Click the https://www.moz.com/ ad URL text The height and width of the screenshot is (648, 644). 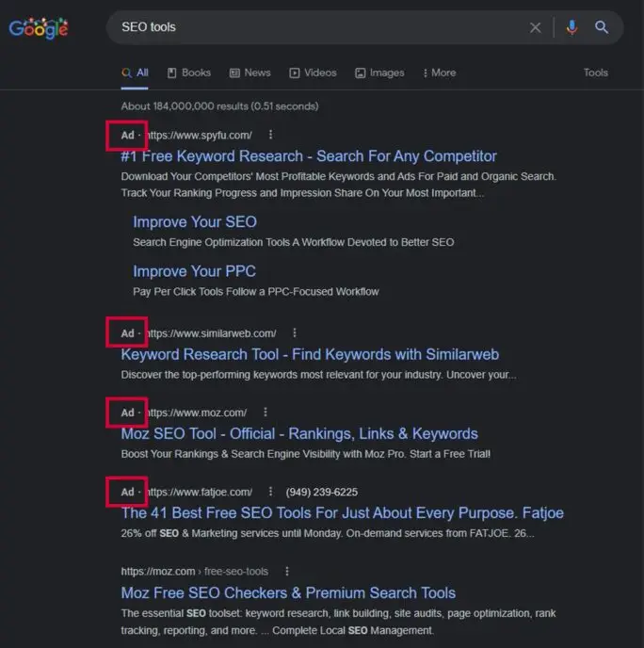click(197, 413)
